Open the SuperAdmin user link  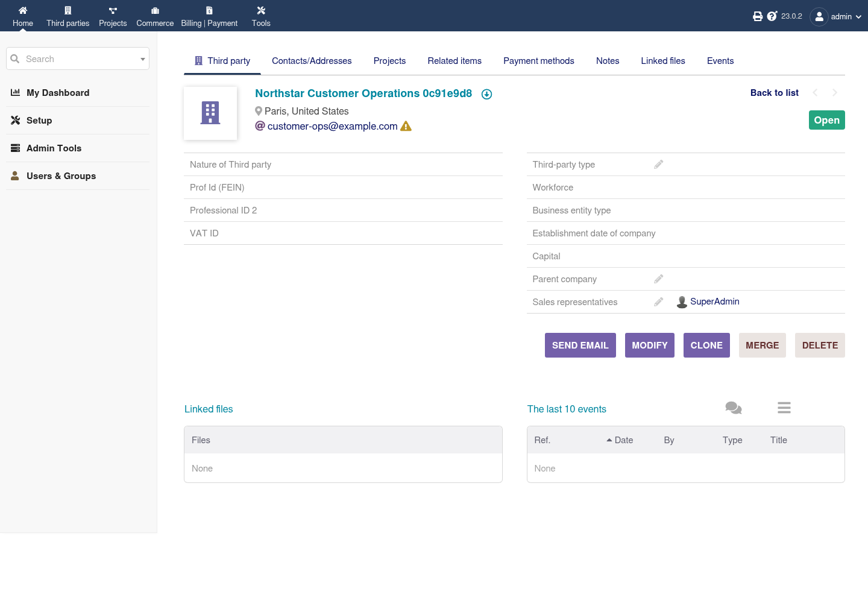pyautogui.click(x=715, y=301)
